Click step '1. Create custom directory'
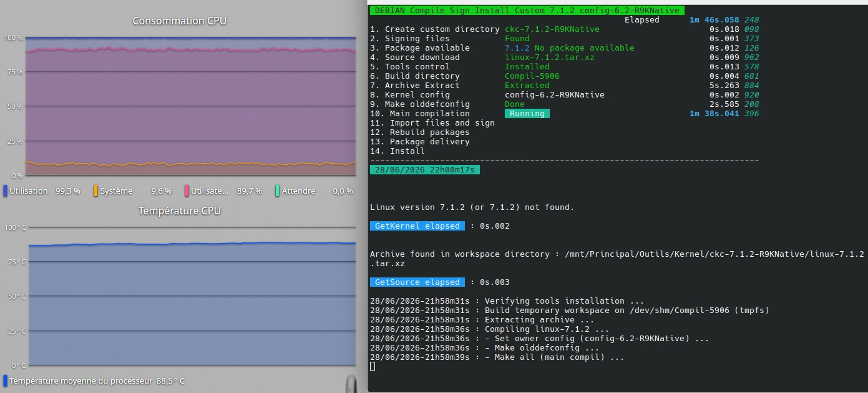868x393 pixels. [x=435, y=29]
